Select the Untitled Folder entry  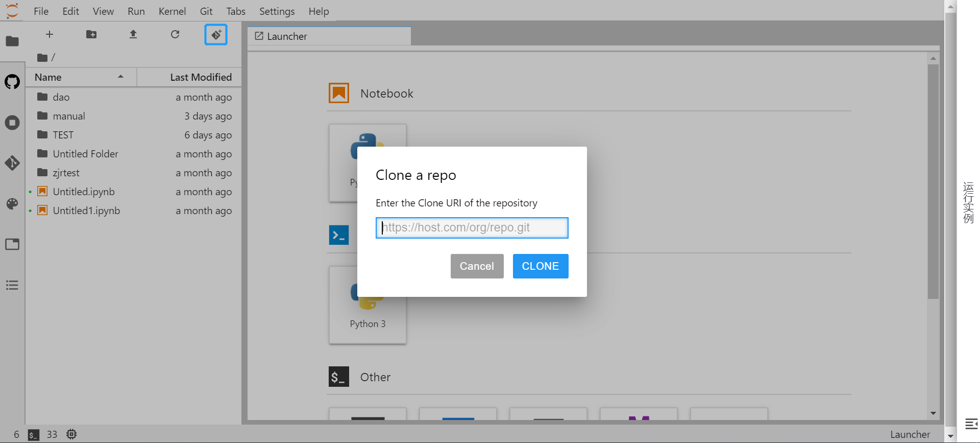click(x=134, y=154)
